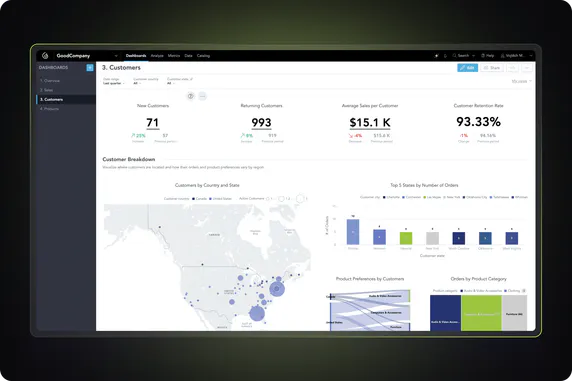Screen dimensions: 572x381
Task: Toggle New York in bar chart legend
Action: point(452,197)
